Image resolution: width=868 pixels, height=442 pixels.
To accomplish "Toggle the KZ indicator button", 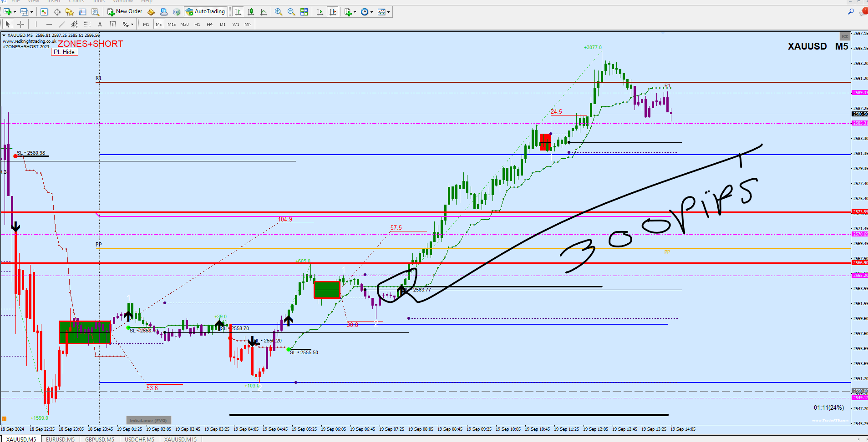I will click(845, 36).
